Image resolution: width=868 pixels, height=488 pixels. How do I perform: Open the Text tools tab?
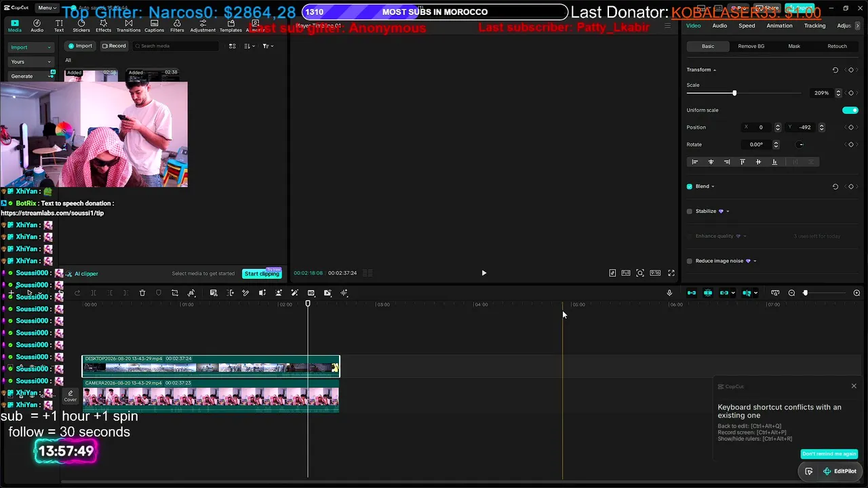pyautogui.click(x=59, y=26)
